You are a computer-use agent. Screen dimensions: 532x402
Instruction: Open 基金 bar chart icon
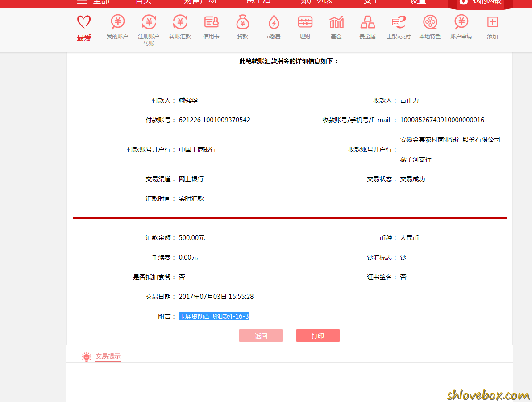336,22
